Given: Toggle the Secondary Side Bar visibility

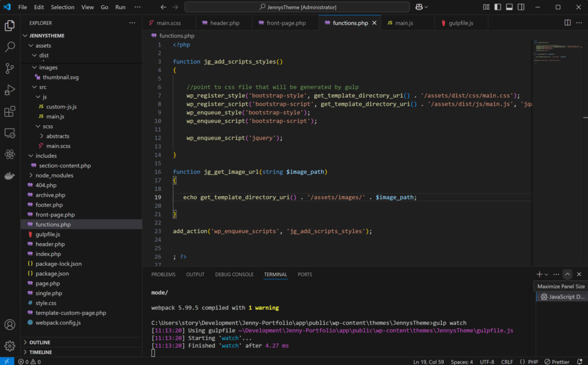Looking at the screenshot, I should click(521, 7).
